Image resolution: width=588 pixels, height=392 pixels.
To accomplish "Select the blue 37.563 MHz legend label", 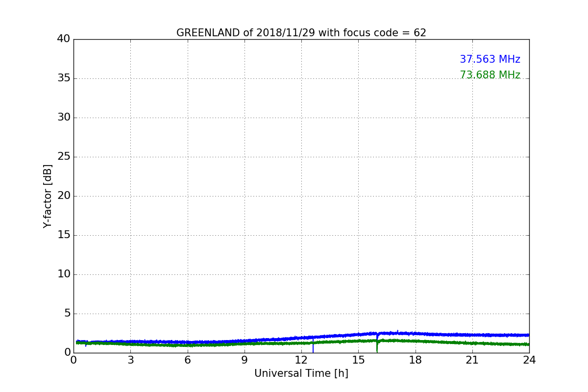I will coord(490,59).
